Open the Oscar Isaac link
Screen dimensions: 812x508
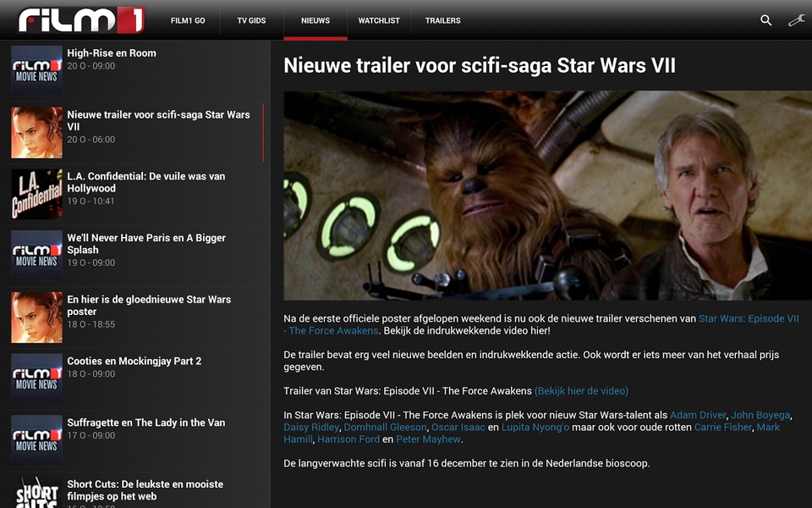(x=458, y=427)
